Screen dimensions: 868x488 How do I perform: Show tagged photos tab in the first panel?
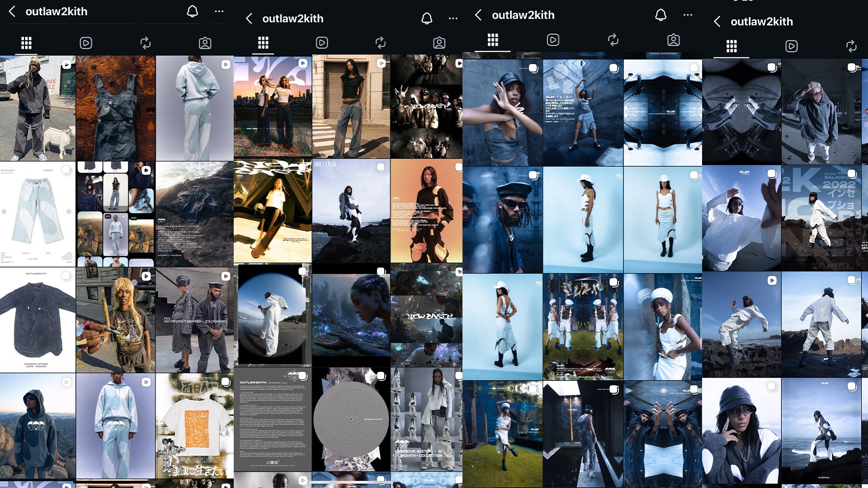205,43
